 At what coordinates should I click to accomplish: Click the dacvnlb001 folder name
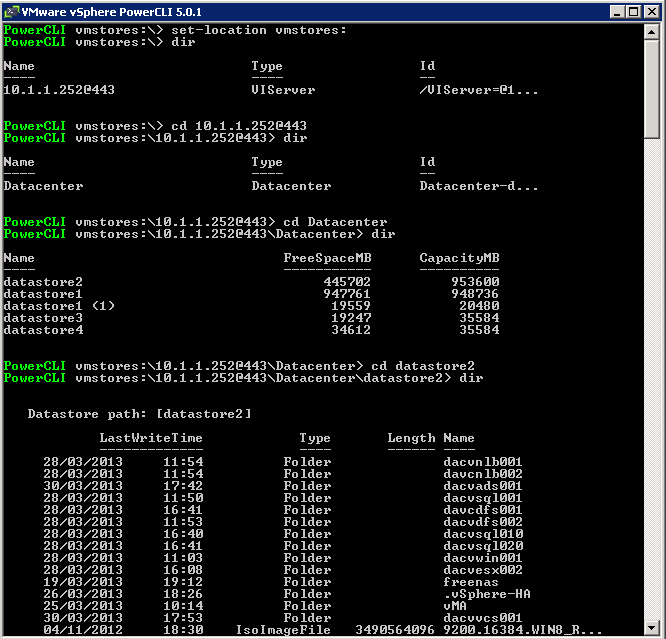pyautogui.click(x=483, y=462)
